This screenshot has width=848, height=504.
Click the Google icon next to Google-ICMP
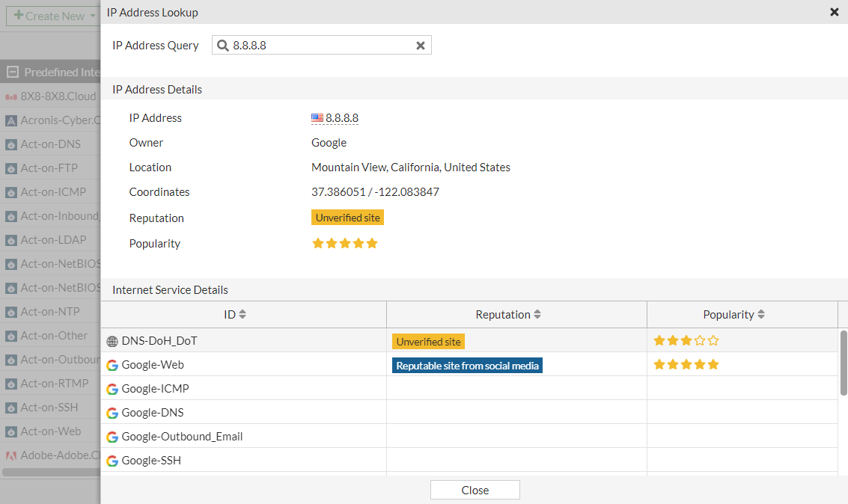click(112, 389)
